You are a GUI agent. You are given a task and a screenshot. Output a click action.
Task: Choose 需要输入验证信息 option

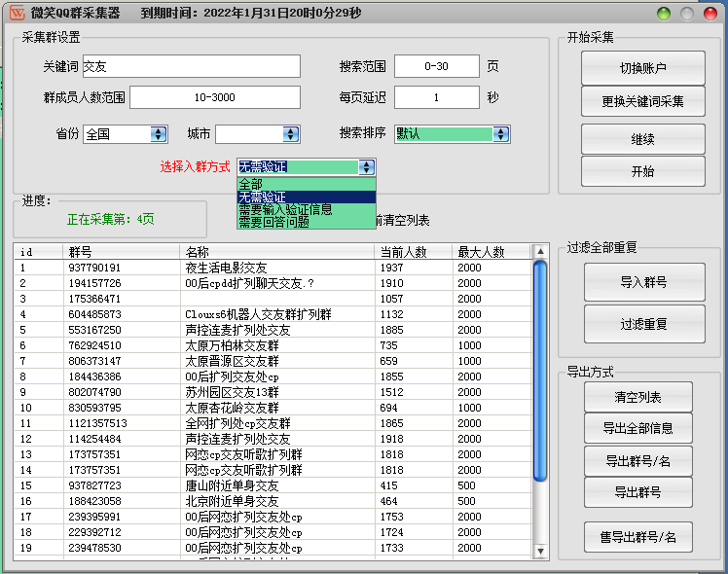[306, 209]
